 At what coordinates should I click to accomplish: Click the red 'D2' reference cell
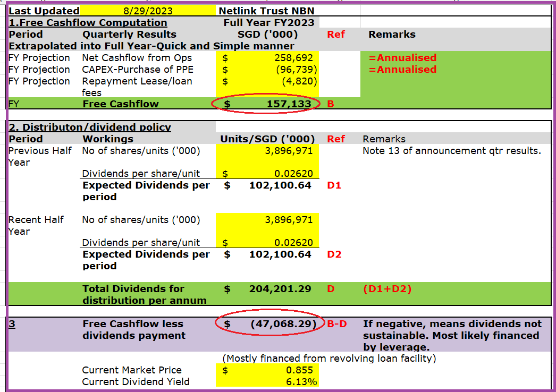click(334, 254)
